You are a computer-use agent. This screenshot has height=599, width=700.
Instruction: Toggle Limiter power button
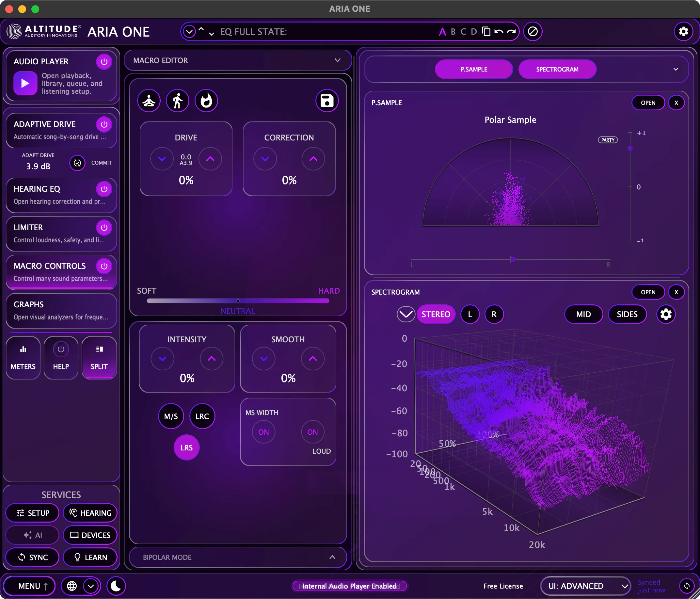coord(104,228)
